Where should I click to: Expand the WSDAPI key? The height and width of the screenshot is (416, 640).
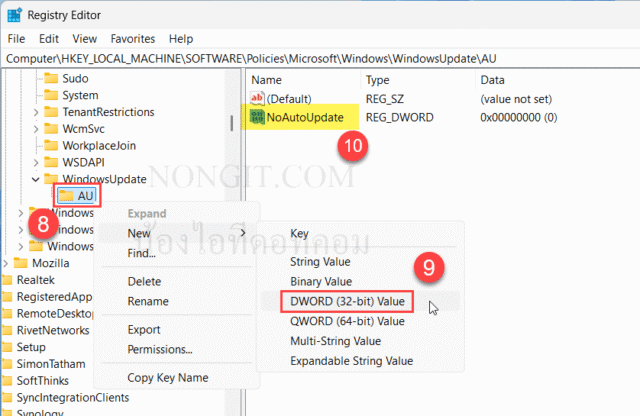pyautogui.click(x=36, y=162)
